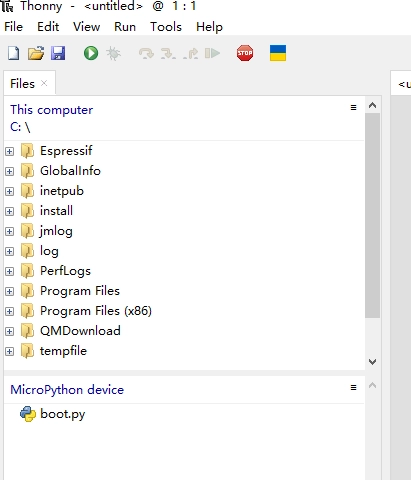
Task: Start debugging with the bug icon
Action: pos(113,53)
